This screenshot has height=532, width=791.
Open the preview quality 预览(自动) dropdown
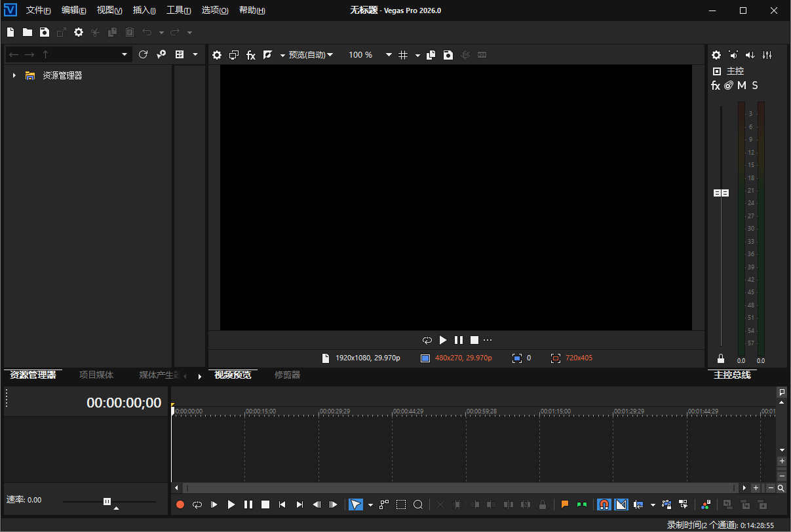(311, 55)
